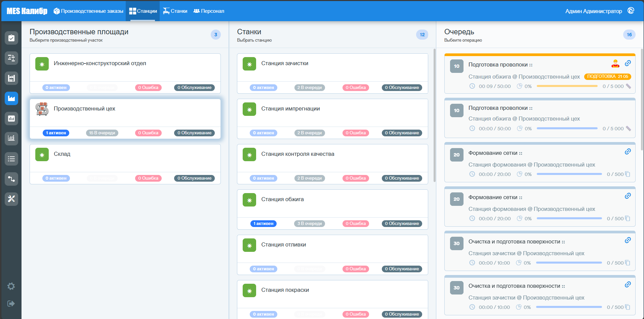Click green star icon of Инженерно-конструкторский отдел

[42, 64]
